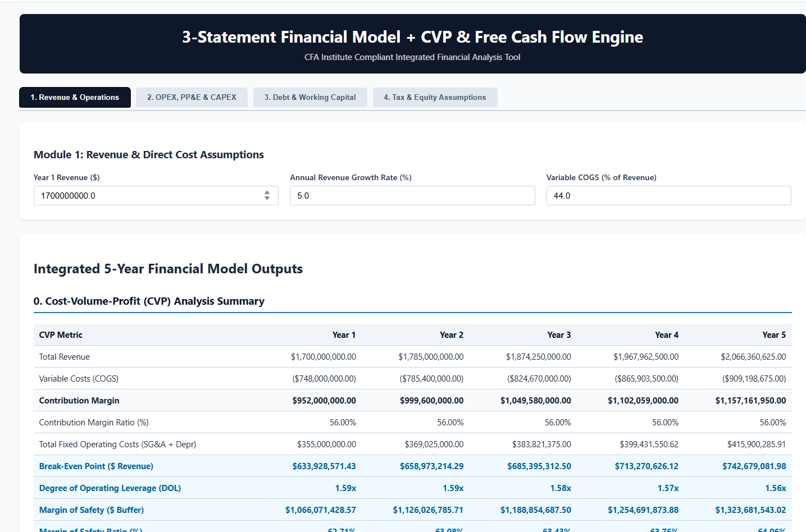
Task: Click Year 5 DOL value 1.56x
Action: 776,488
